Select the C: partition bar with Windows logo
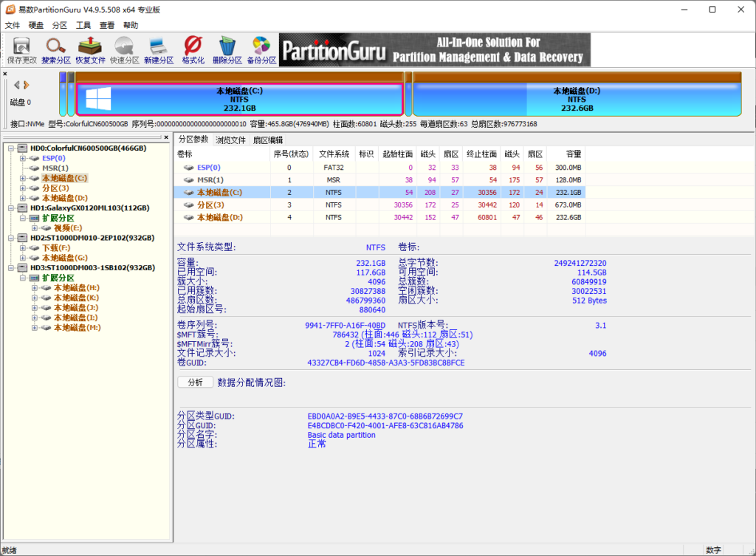 pyautogui.click(x=240, y=100)
